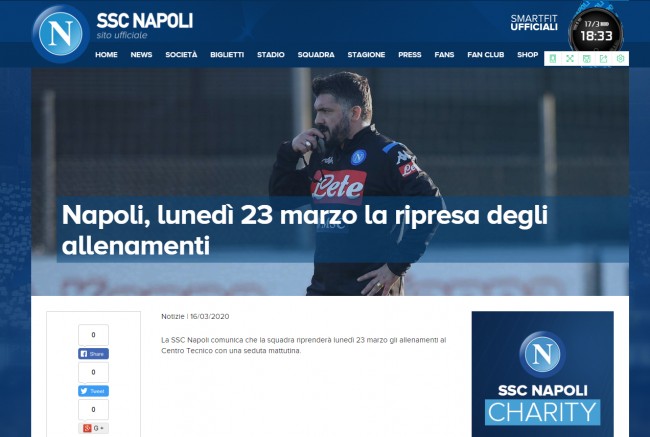Screen dimensions: 650x437
Task: Open the green settings gear icon
Action: (621, 58)
